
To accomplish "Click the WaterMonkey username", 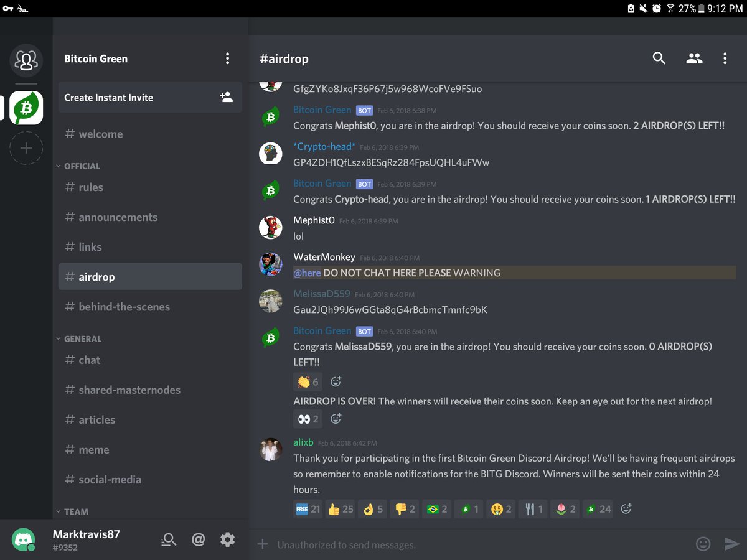I will (324, 257).
